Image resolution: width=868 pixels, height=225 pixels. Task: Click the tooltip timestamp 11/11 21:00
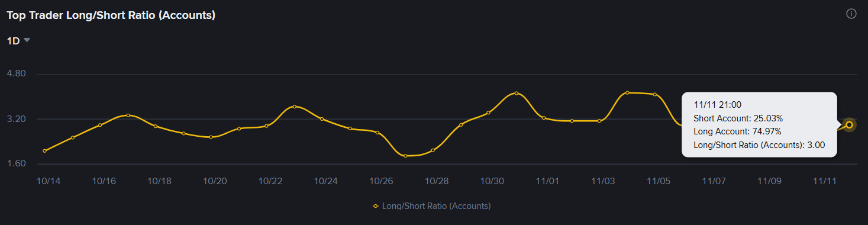tap(718, 105)
